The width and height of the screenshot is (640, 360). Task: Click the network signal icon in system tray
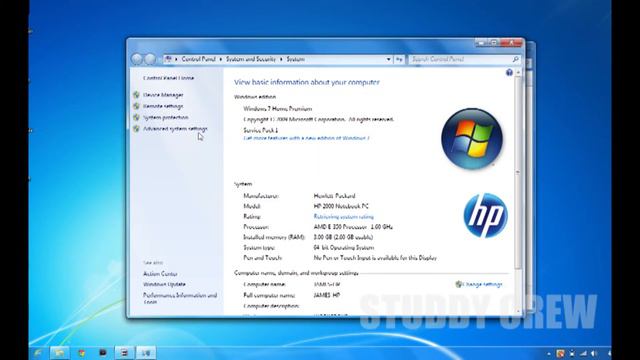pos(583,353)
